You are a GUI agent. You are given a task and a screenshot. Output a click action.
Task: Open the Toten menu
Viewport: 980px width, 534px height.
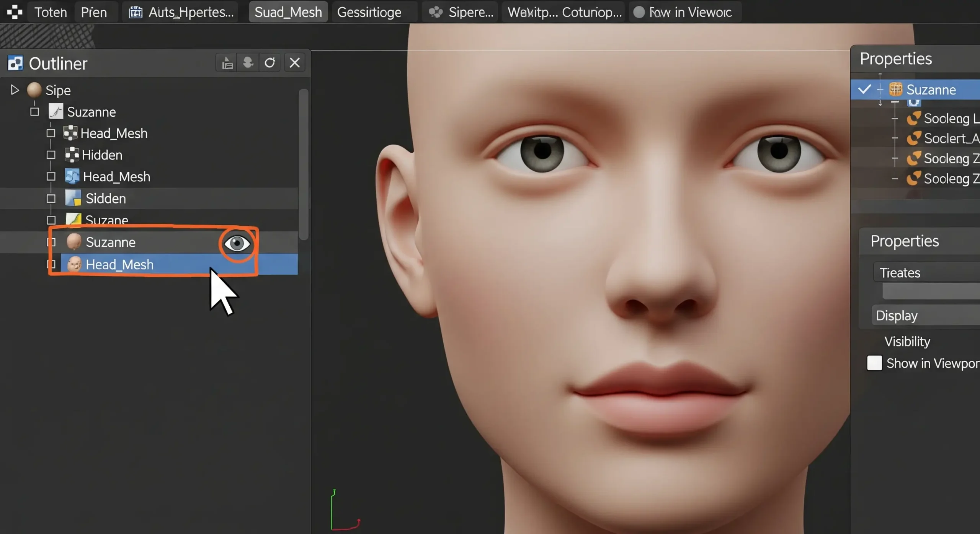[50, 12]
